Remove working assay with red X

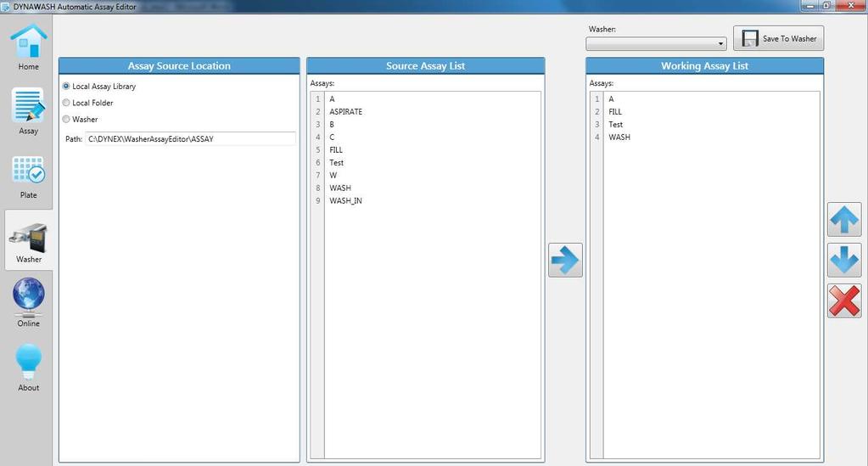(x=844, y=300)
